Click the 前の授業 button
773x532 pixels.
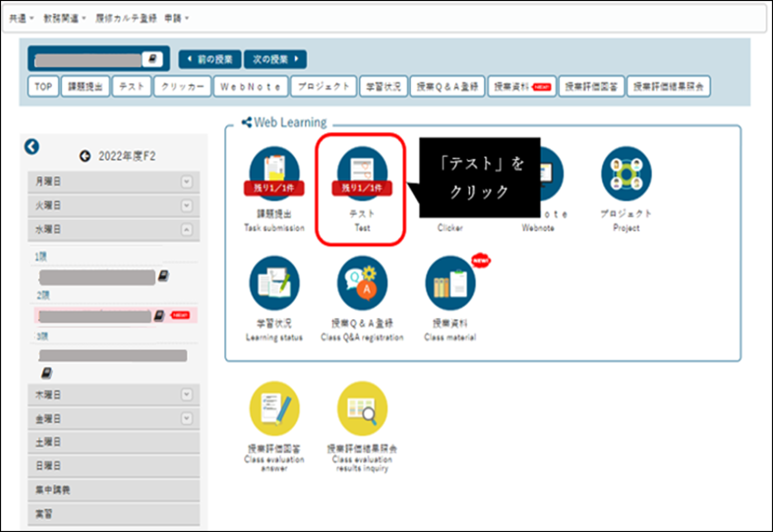(210, 59)
